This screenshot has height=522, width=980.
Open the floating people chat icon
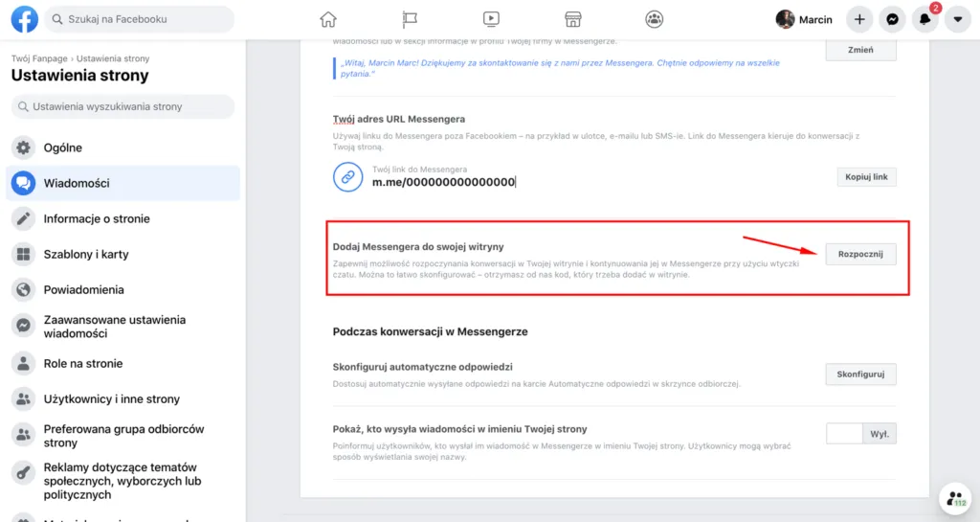point(956,499)
